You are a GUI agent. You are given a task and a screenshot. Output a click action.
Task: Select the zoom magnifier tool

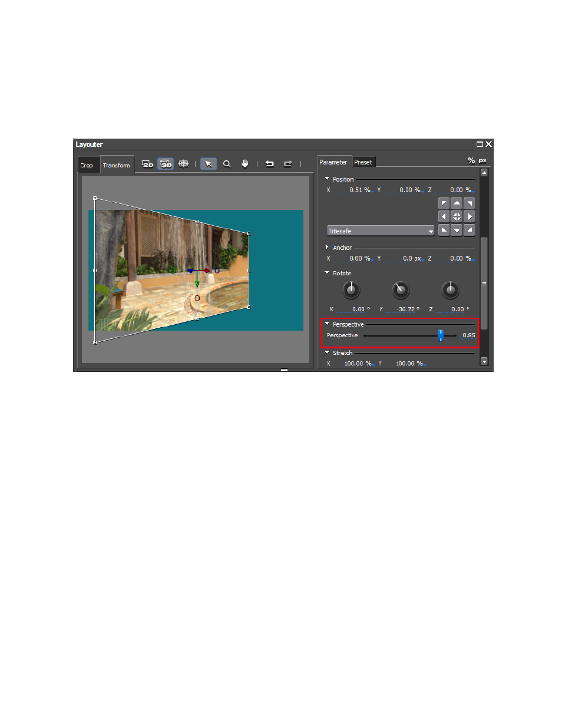point(227,164)
